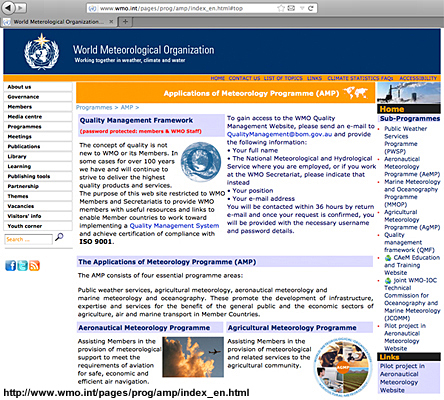
Task: Click CONTACT US in the top bar
Action: coord(244,78)
